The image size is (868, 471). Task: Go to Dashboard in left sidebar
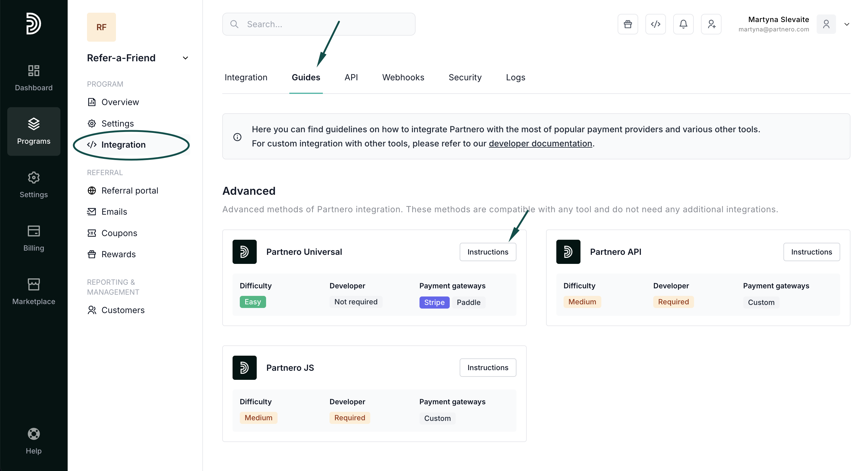(x=34, y=78)
